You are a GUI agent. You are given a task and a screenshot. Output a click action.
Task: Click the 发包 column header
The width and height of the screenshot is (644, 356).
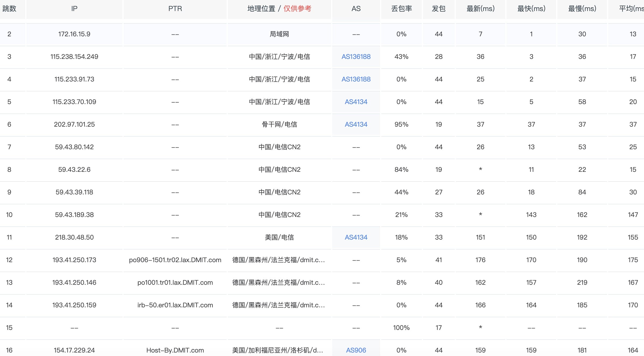[x=439, y=9]
